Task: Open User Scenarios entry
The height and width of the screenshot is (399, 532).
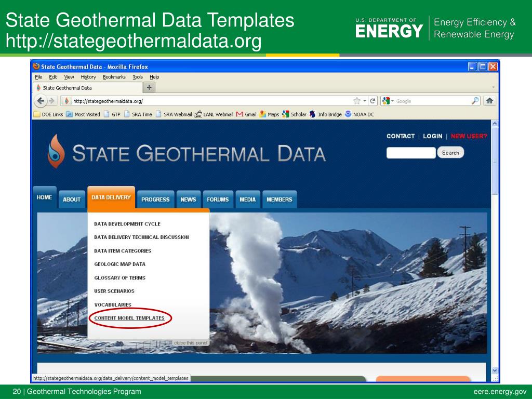Action: [x=114, y=291]
